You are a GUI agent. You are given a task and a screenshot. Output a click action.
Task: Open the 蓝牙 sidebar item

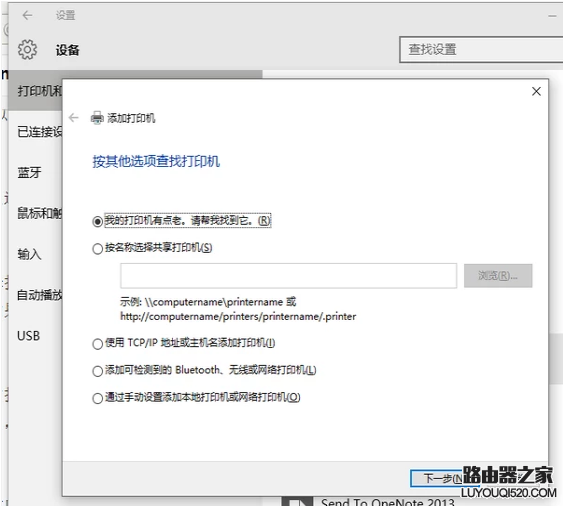[x=29, y=173]
